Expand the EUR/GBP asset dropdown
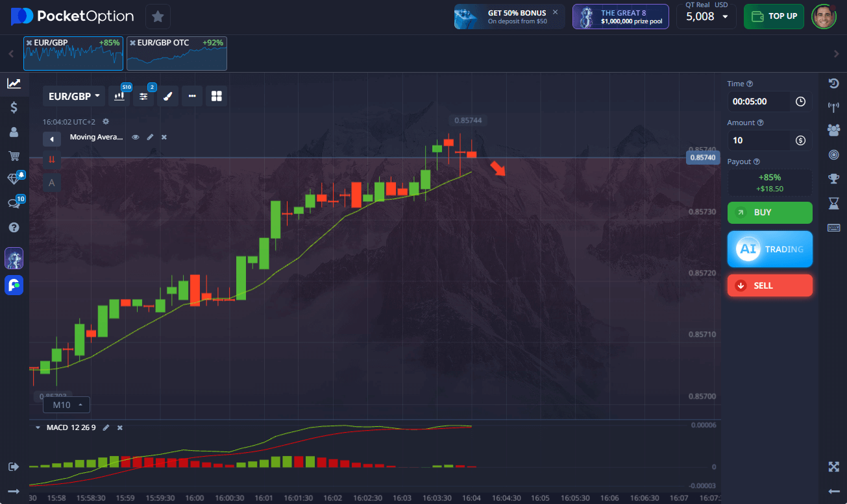This screenshot has height=504, width=847. 74,97
